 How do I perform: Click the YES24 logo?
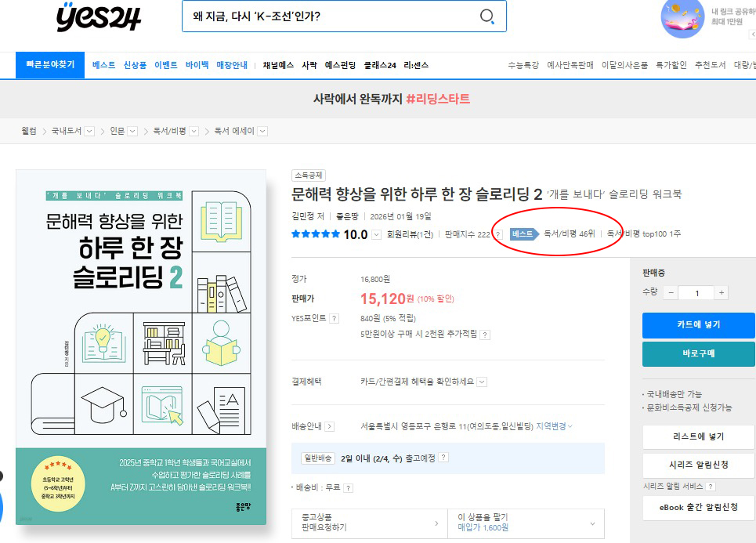99,17
